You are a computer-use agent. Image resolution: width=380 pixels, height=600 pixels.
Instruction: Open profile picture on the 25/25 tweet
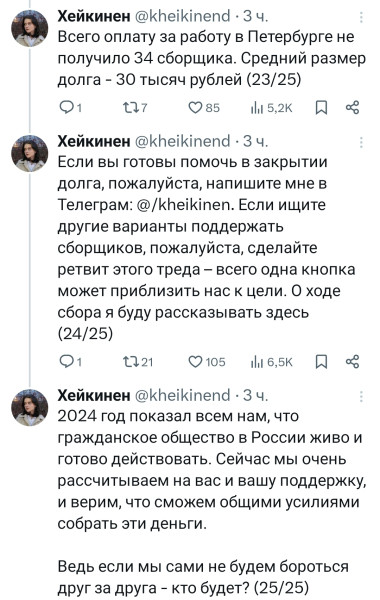coord(30,408)
